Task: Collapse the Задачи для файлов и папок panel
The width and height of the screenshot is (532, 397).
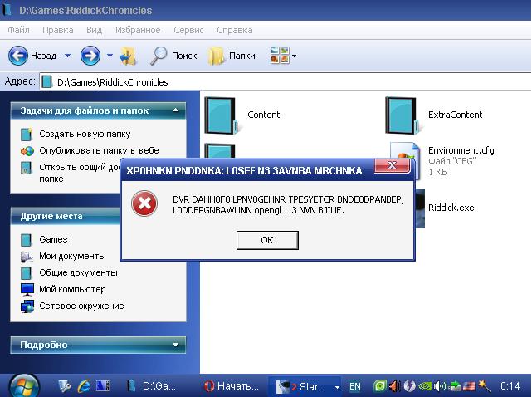Action: 176,110
